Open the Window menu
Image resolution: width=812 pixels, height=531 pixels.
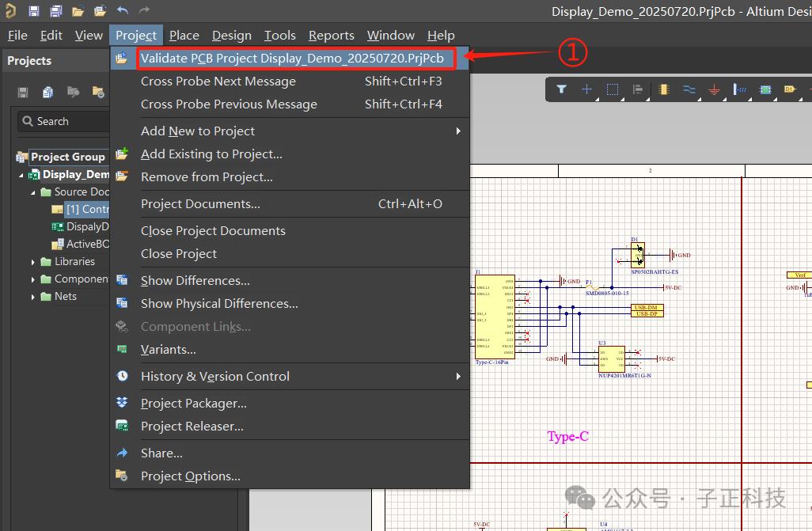pos(390,36)
